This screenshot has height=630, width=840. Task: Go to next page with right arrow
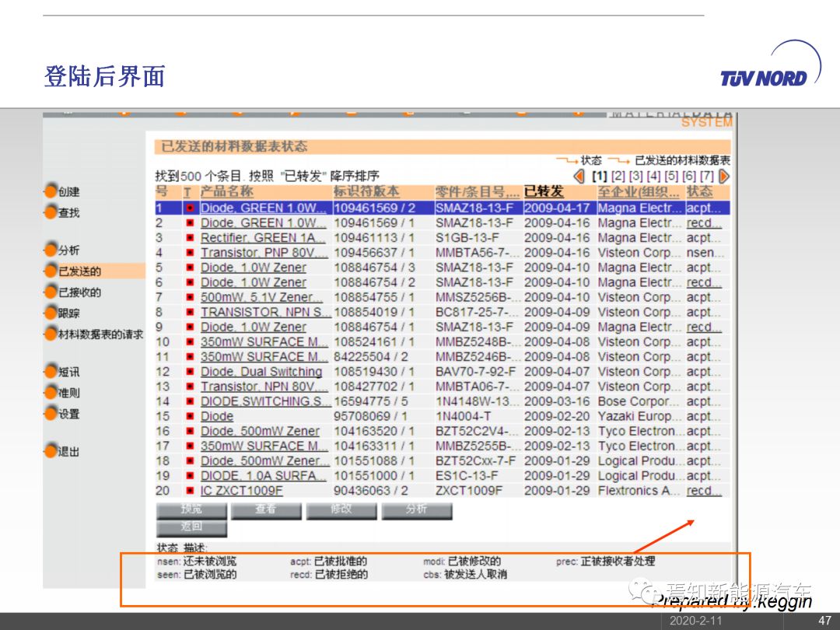[x=724, y=177]
